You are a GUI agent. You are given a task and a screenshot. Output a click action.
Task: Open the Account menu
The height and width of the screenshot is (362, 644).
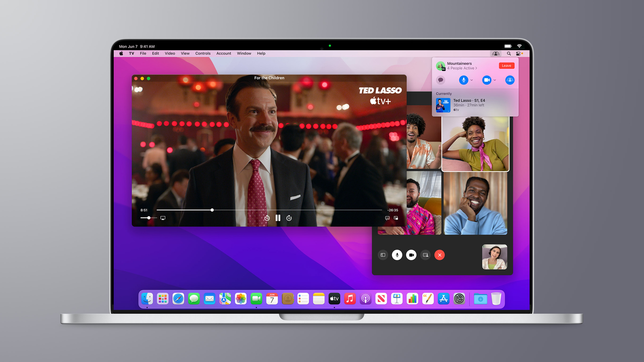click(224, 53)
